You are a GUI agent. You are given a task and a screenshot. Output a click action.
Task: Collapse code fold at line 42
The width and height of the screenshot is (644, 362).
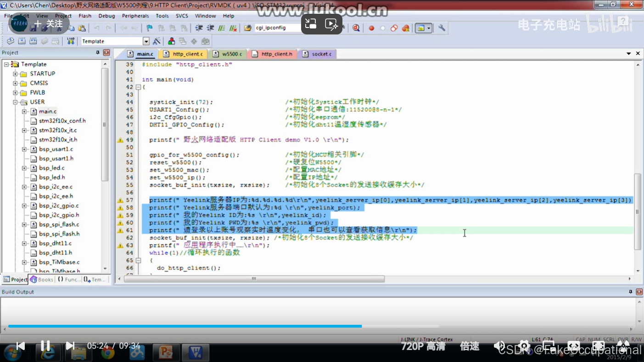(x=138, y=87)
